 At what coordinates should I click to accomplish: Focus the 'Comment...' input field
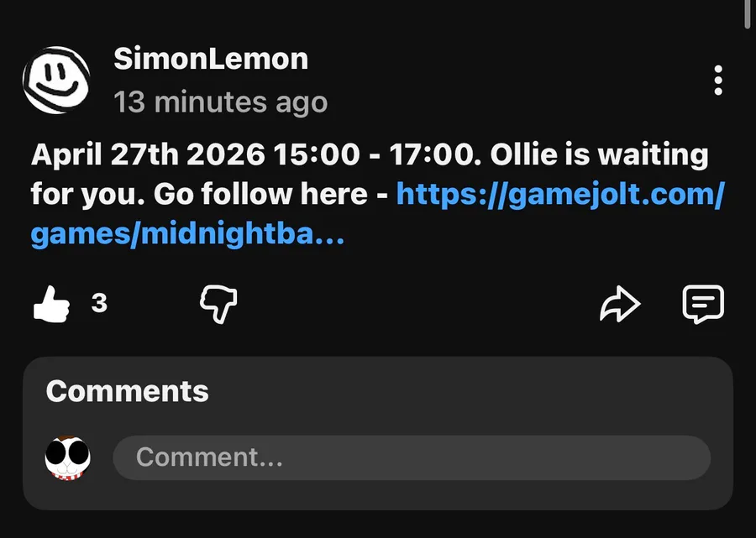(412, 457)
